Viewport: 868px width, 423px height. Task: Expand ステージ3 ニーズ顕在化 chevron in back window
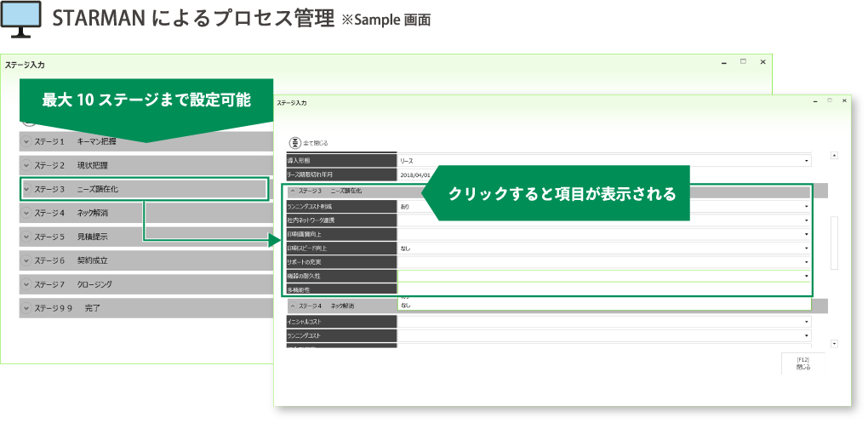[26, 189]
